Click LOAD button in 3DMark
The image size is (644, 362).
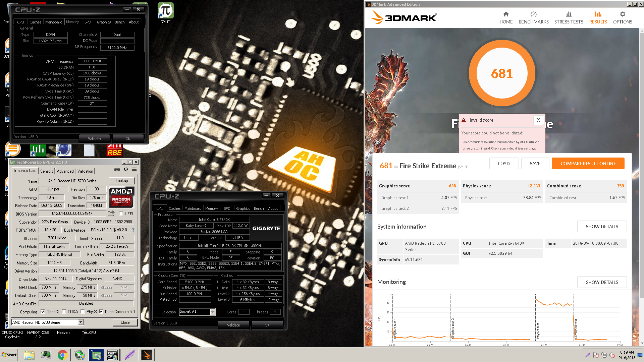[504, 164]
